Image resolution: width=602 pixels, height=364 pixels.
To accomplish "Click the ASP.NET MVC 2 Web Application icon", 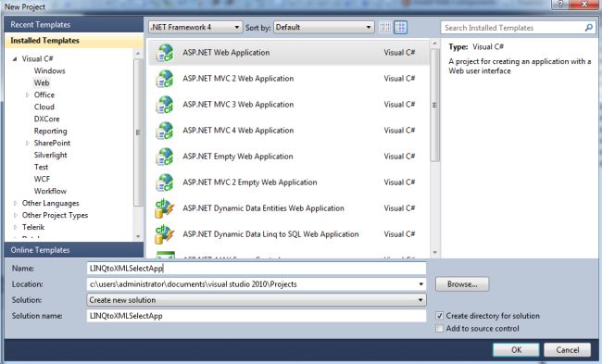I will pyautogui.click(x=165, y=79).
